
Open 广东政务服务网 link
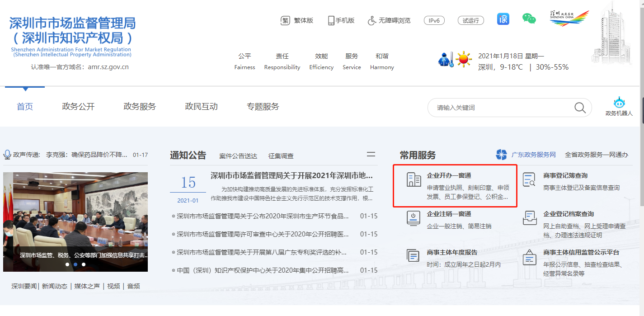[533, 155]
